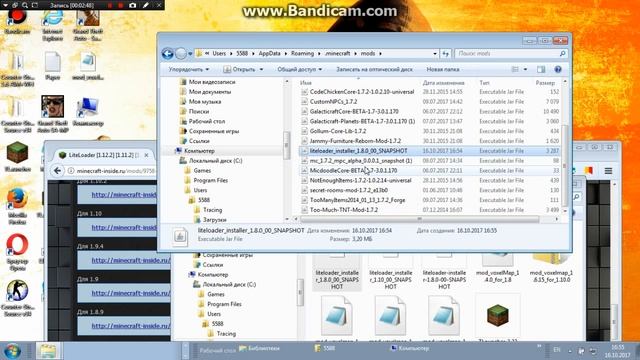Click the file list vertical scrollbar

(564, 165)
